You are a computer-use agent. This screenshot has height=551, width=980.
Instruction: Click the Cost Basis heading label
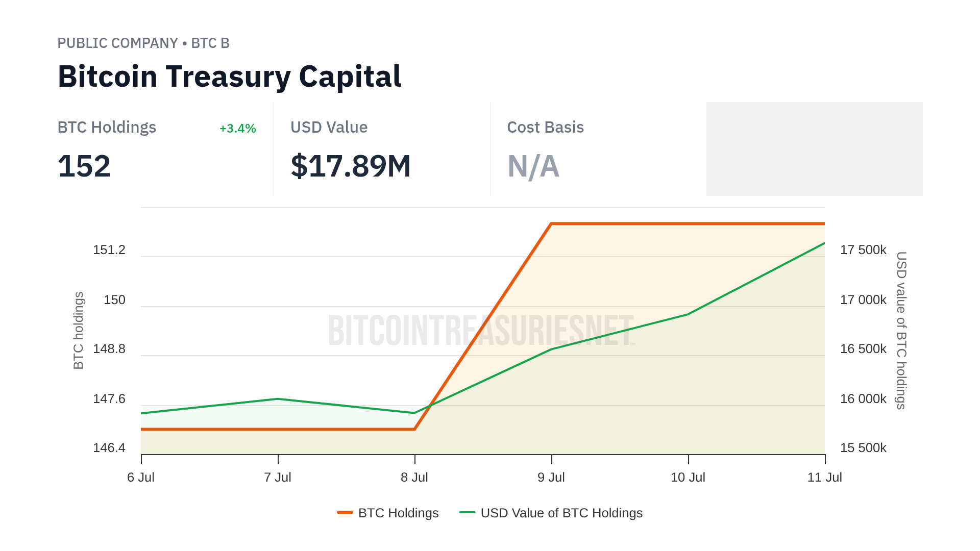[545, 128]
